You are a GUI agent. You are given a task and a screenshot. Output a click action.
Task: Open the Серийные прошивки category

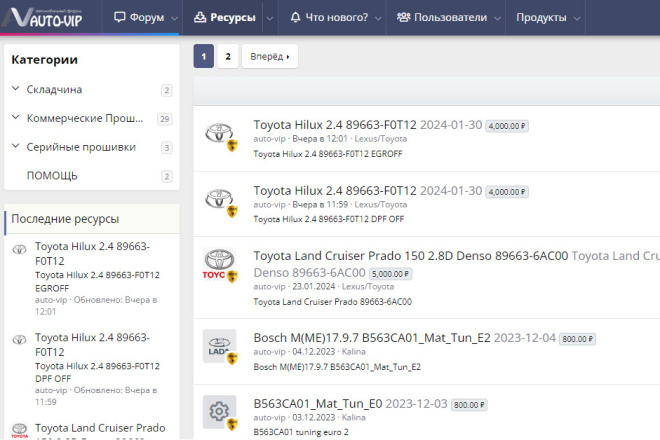(x=81, y=147)
